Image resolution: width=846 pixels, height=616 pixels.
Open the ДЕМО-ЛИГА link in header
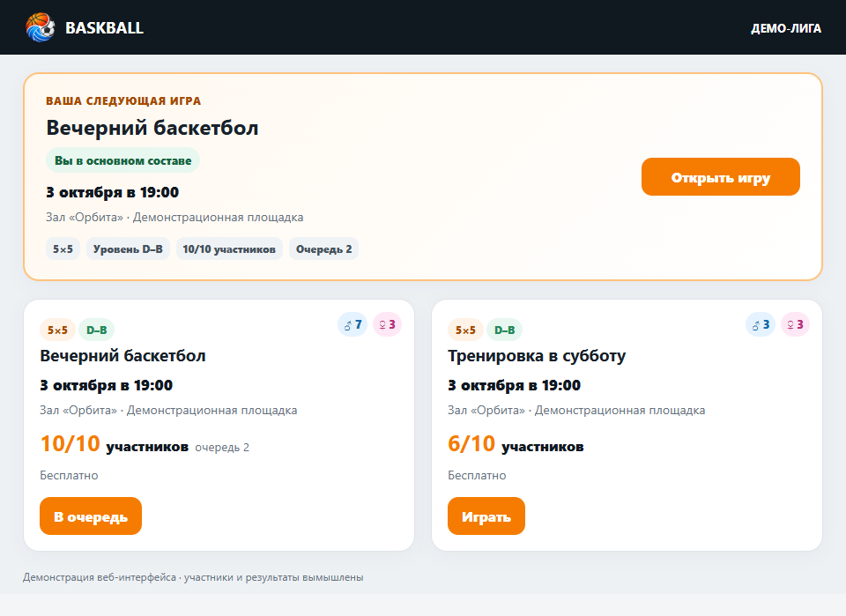point(786,28)
